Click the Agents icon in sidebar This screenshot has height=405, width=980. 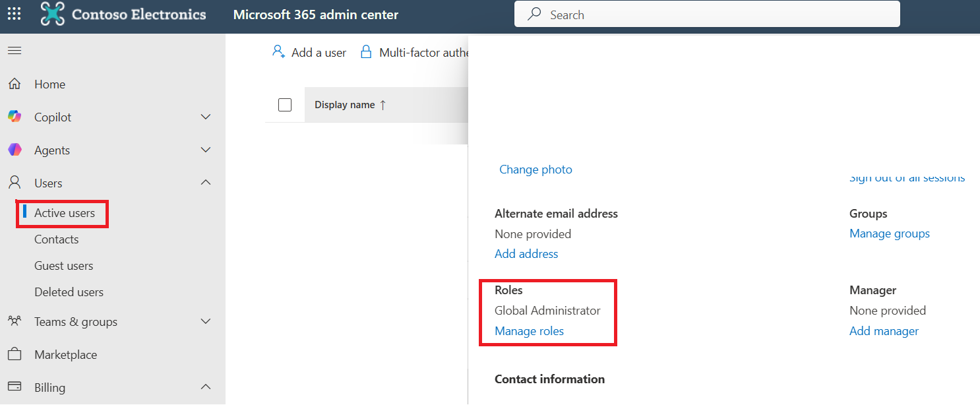pyautogui.click(x=14, y=150)
